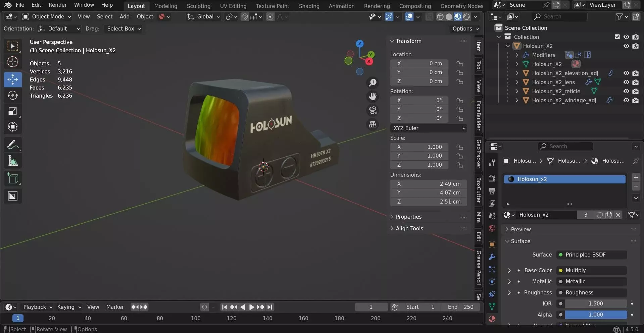644x333 pixels.
Task: Unlink the Holosun_x2 material with X
Action: click(618, 215)
